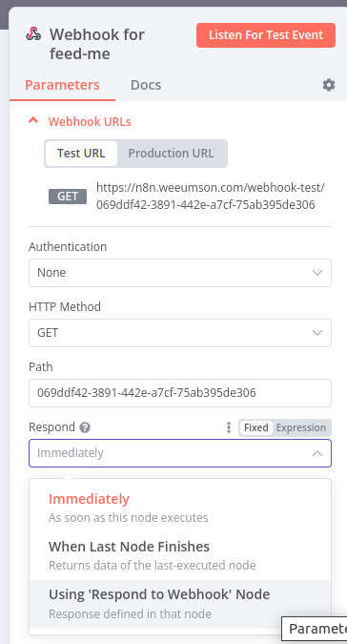Open the Authentication dropdown
Viewport: 347px width, 644px height.
180,273
